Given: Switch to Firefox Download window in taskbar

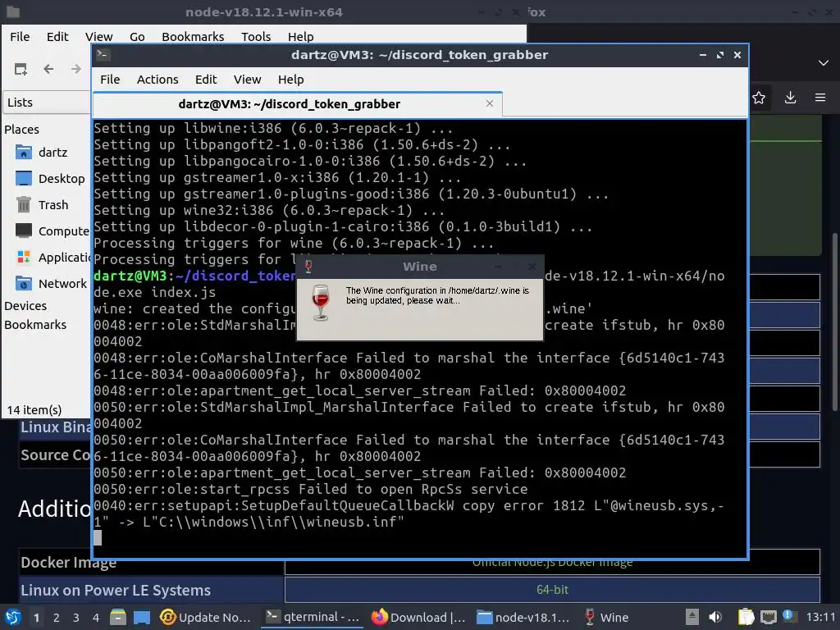Looking at the screenshot, I should click(419, 617).
